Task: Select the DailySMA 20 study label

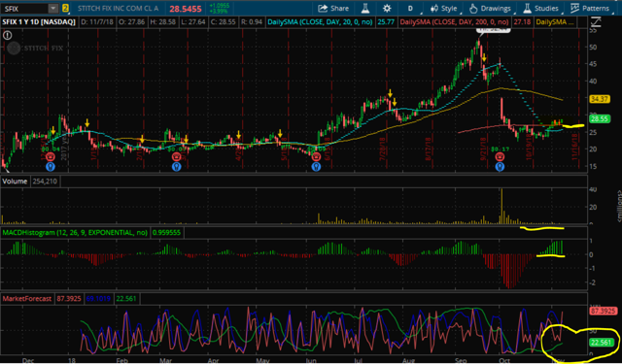Action: pyautogui.click(x=320, y=22)
